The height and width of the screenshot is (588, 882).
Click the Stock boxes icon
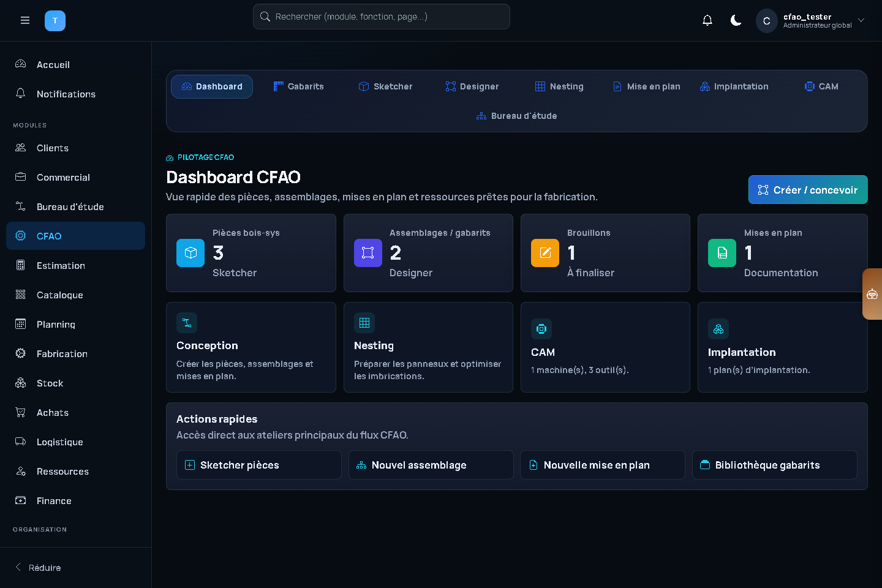coord(21,383)
